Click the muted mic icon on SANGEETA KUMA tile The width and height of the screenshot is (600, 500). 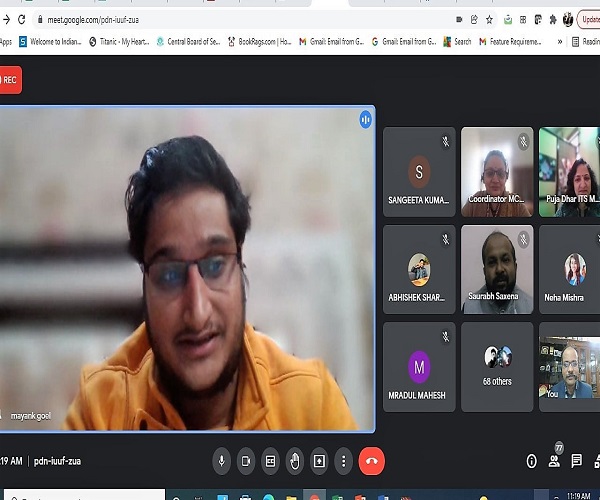pos(445,142)
